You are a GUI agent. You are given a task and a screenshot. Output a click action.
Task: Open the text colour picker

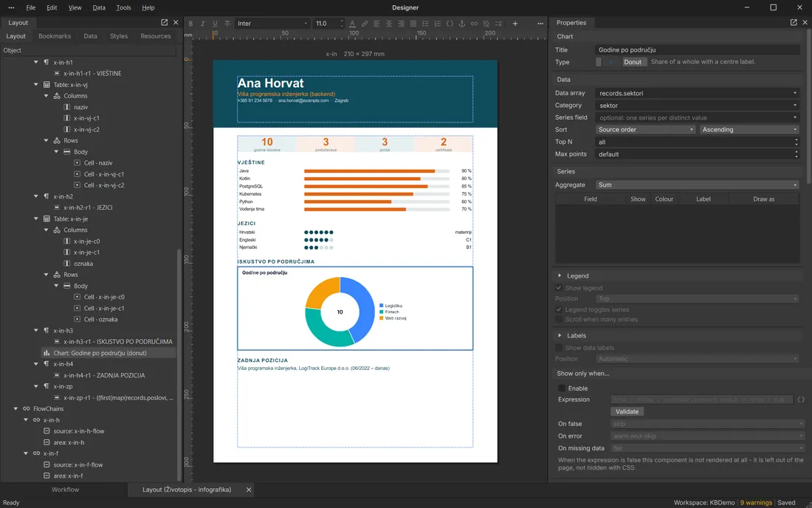tap(352, 24)
